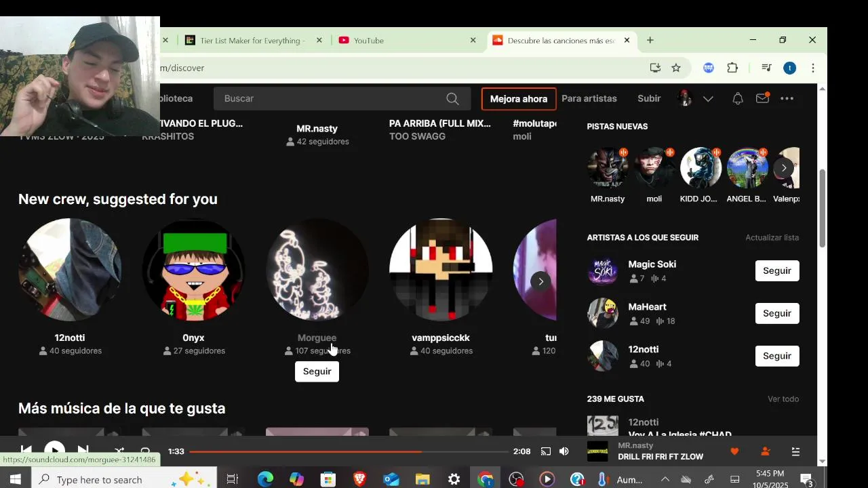
Task: Skip to the next track
Action: [83, 451]
